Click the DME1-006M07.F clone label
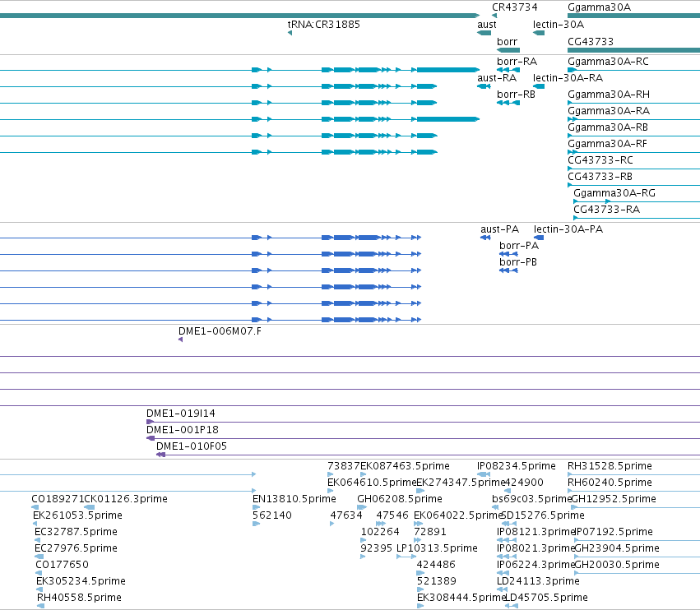Screen dimensions: 700x610 tap(220, 331)
